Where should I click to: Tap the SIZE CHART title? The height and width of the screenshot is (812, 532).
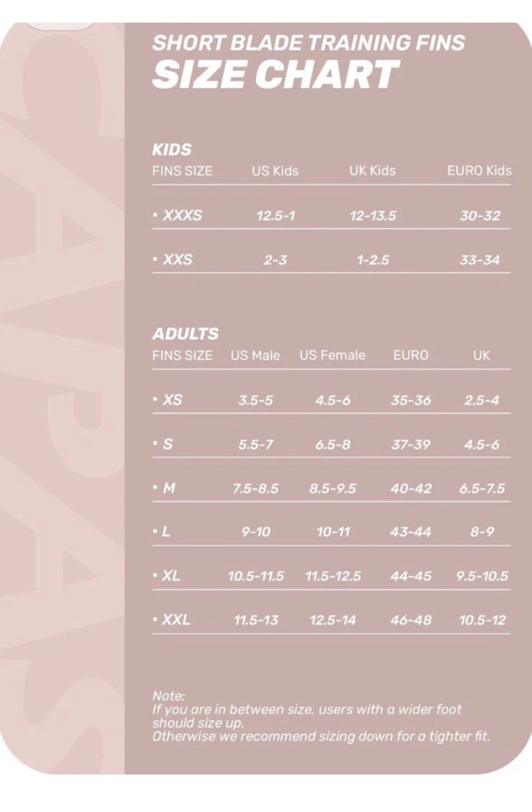click(275, 74)
